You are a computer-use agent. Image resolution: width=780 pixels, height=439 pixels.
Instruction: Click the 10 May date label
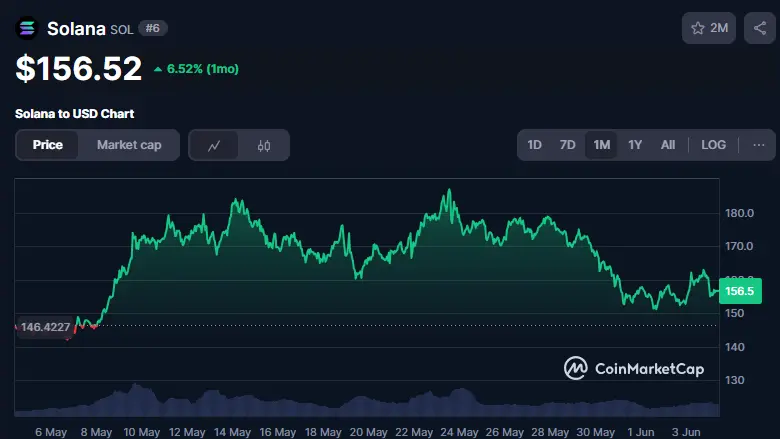(142, 432)
